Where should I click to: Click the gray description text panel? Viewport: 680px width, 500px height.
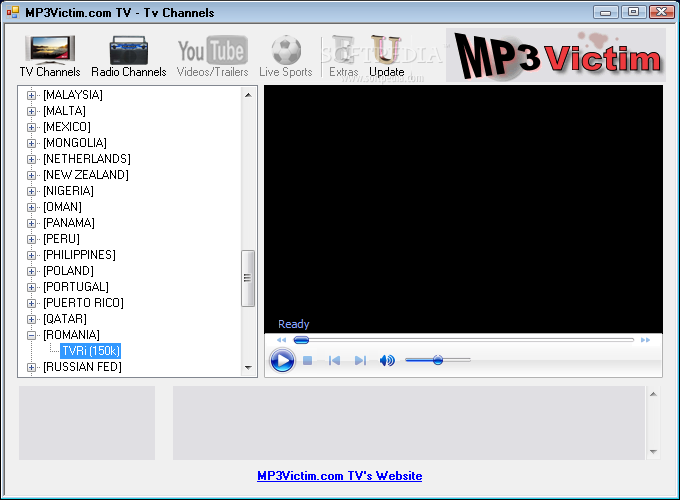(409, 423)
